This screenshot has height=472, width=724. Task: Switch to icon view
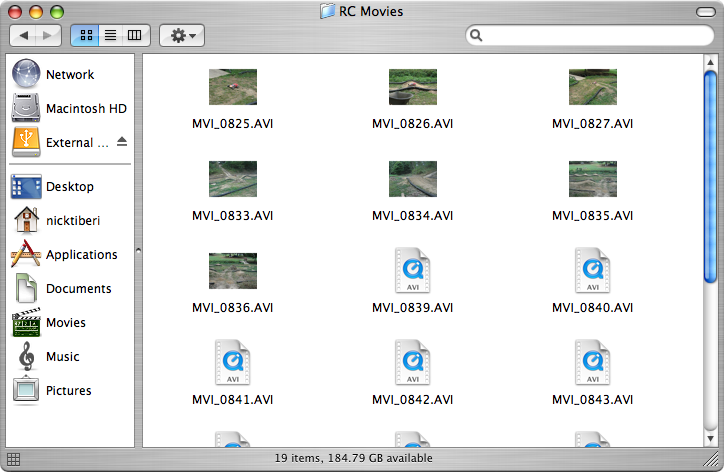[85, 36]
